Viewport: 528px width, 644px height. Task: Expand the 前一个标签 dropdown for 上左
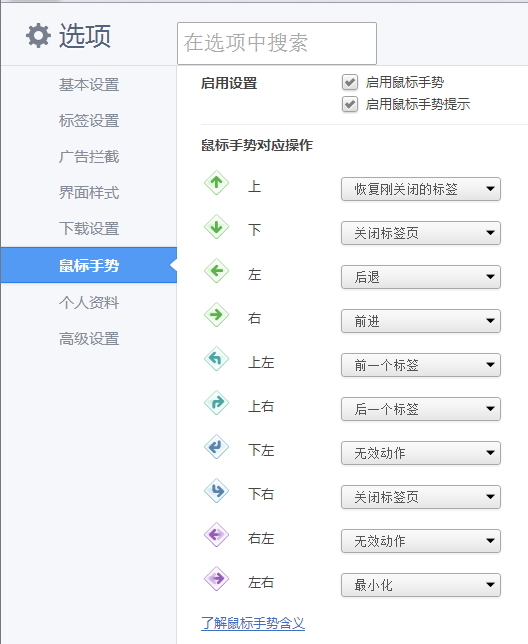pyautogui.click(x=421, y=365)
